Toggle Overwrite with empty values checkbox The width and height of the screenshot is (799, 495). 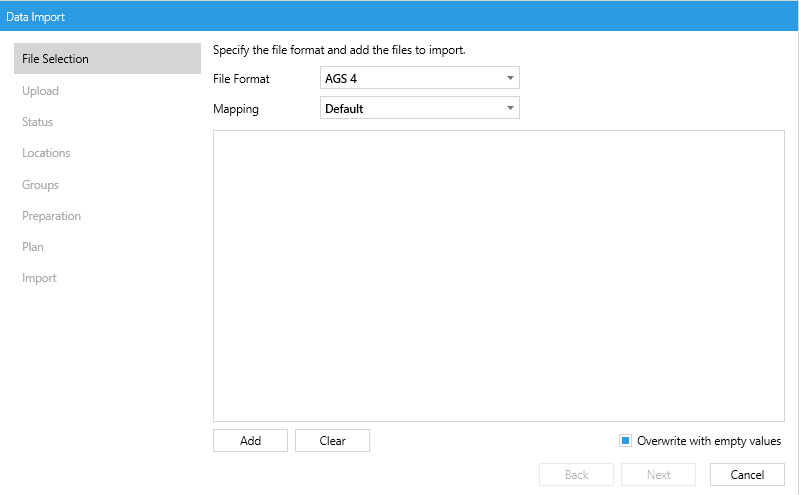point(626,441)
